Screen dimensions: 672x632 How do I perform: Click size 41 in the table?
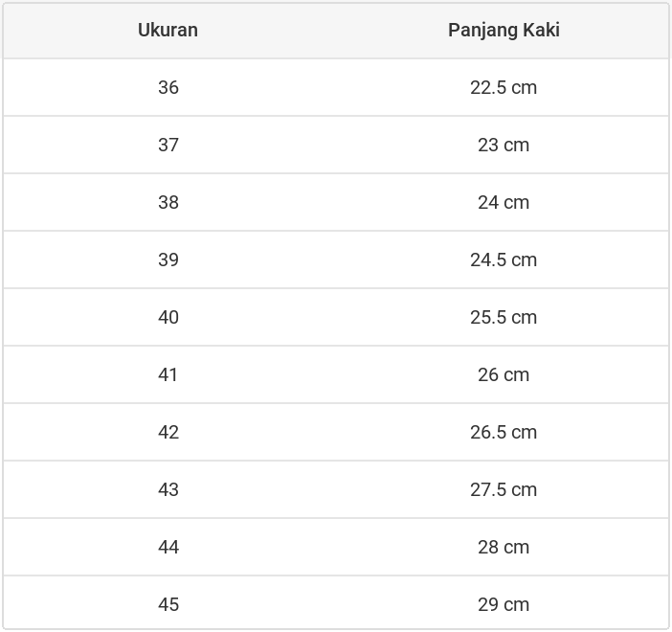coord(168,374)
